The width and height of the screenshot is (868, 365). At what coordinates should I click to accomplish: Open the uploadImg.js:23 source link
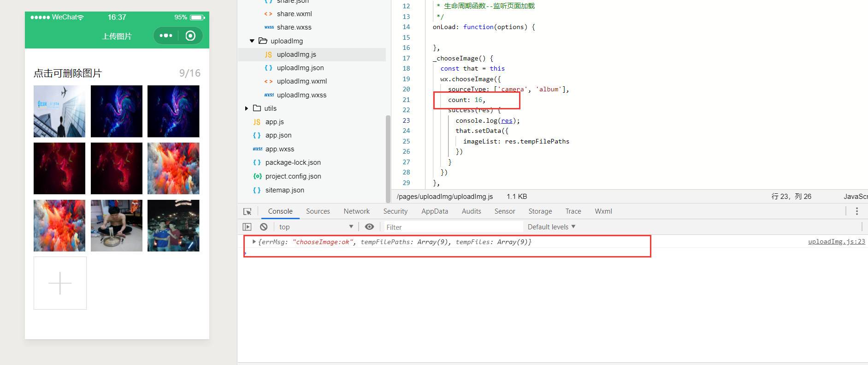tap(837, 242)
